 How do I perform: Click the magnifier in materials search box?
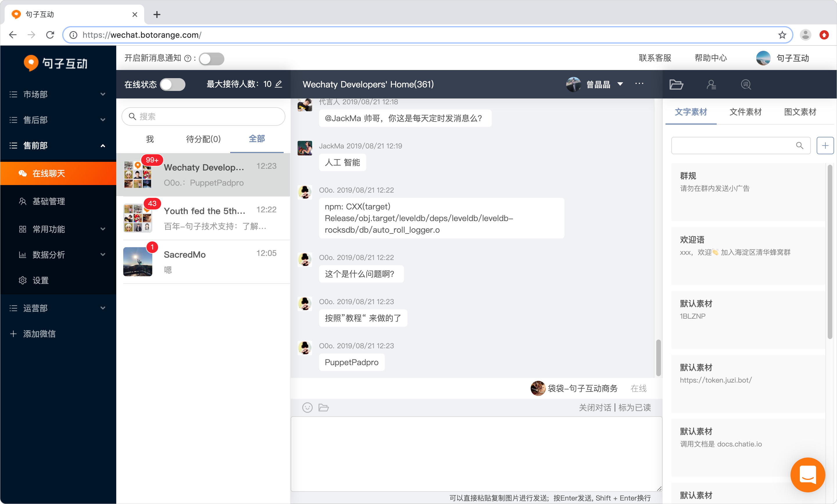(x=800, y=145)
